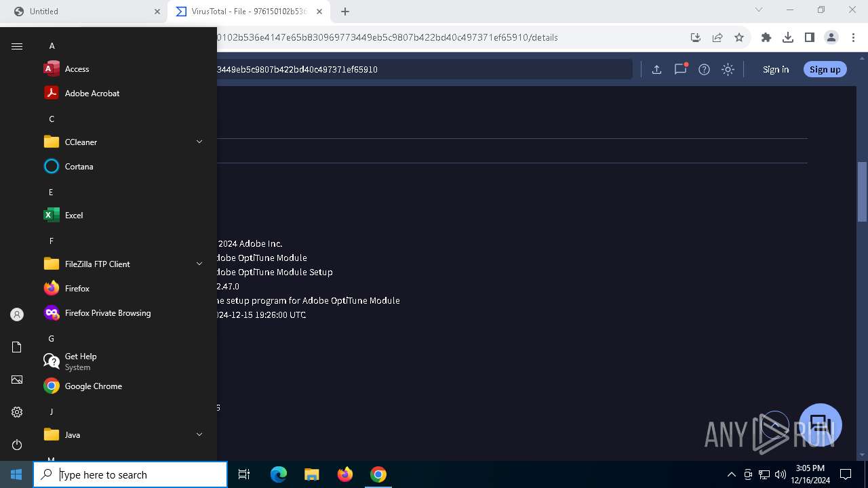
Task: Open the Chrome three-dot menu
Action: 852,37
